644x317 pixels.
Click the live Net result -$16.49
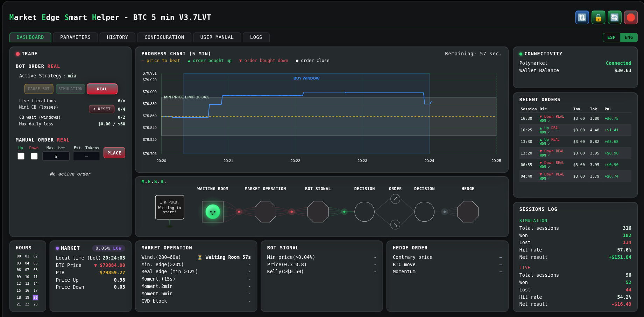tap(622, 304)
